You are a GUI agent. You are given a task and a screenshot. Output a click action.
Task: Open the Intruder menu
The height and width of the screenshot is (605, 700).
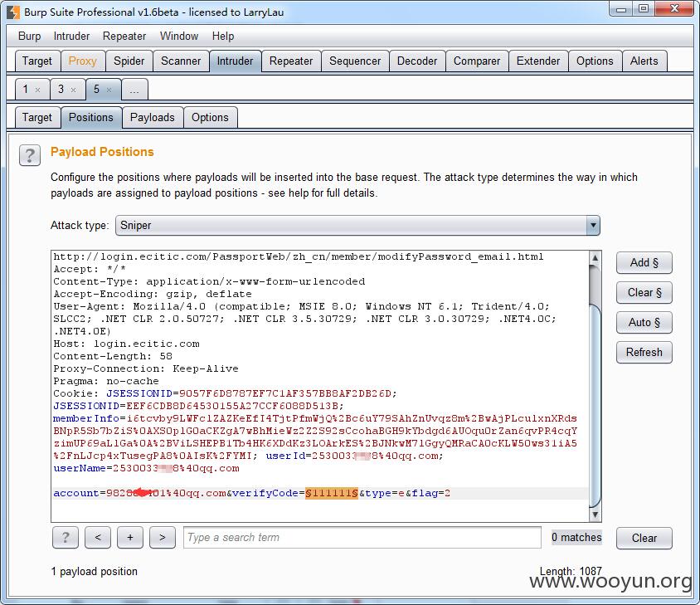coord(71,37)
